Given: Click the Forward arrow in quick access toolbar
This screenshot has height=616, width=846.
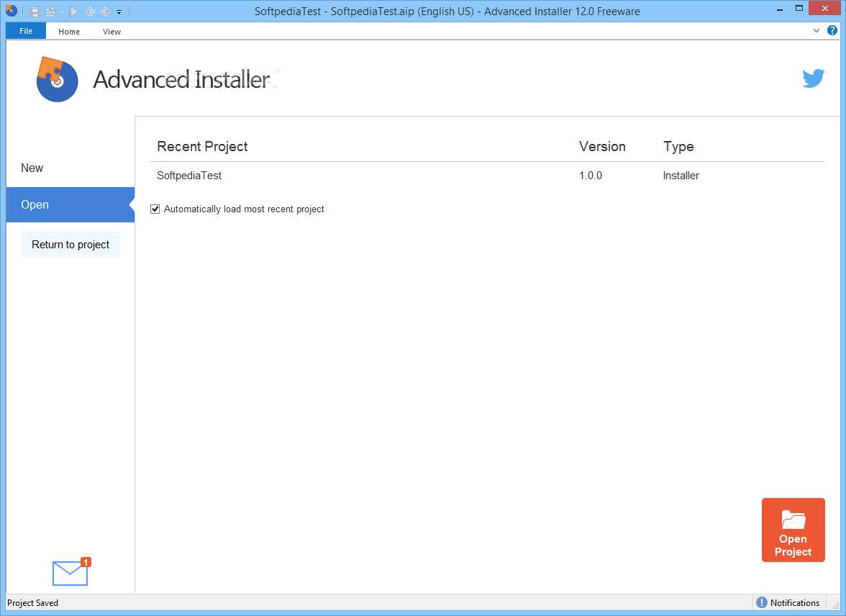Looking at the screenshot, I should (105, 12).
